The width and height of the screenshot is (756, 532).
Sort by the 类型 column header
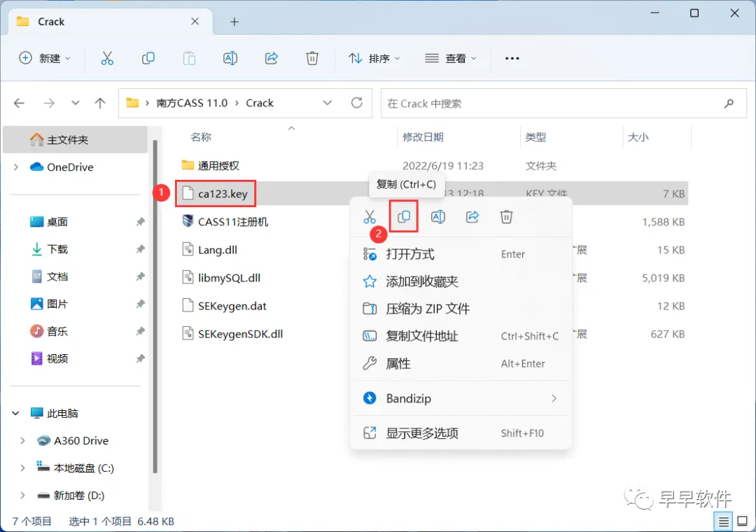coord(535,137)
